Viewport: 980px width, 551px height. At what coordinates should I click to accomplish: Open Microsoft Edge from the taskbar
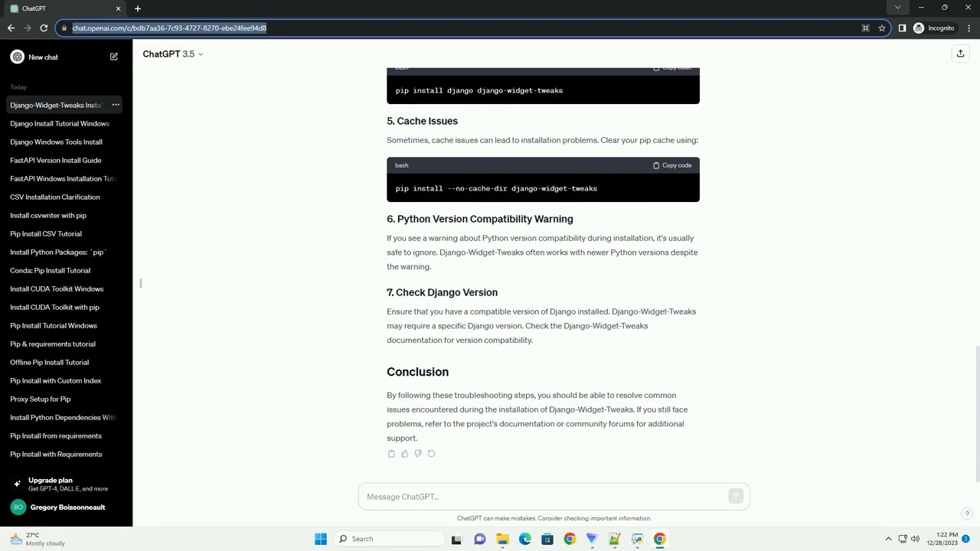[x=524, y=539]
